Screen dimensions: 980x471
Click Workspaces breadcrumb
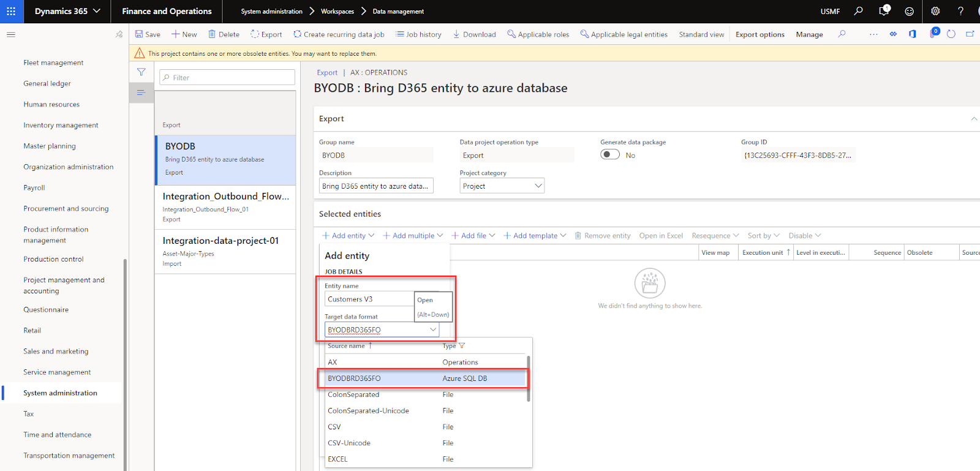click(337, 11)
